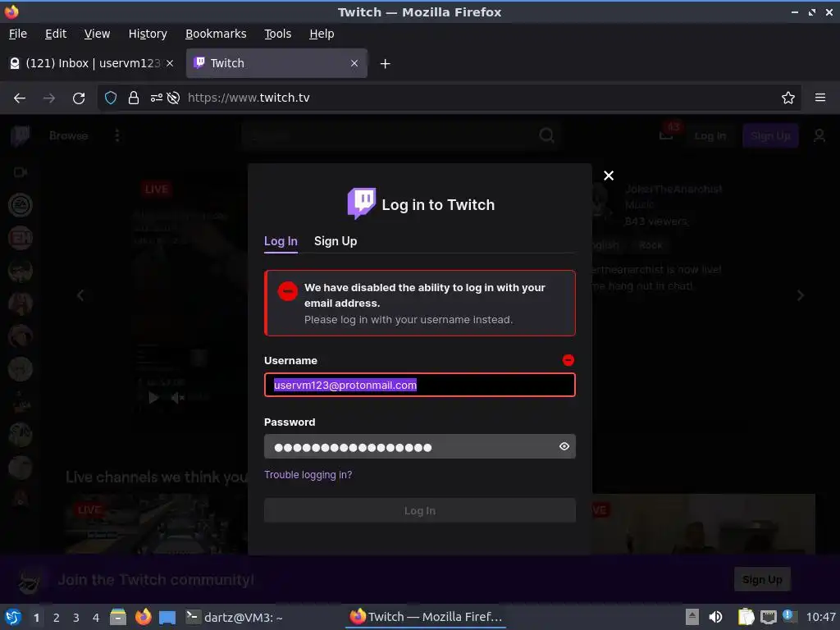The image size is (840, 630).
Task: Play the featured stream video
Action: (153, 398)
